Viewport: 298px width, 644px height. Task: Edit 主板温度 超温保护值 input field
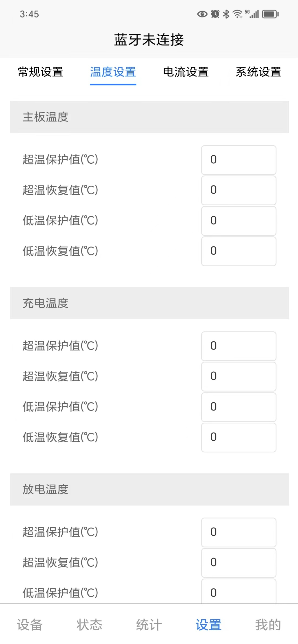pyautogui.click(x=239, y=160)
